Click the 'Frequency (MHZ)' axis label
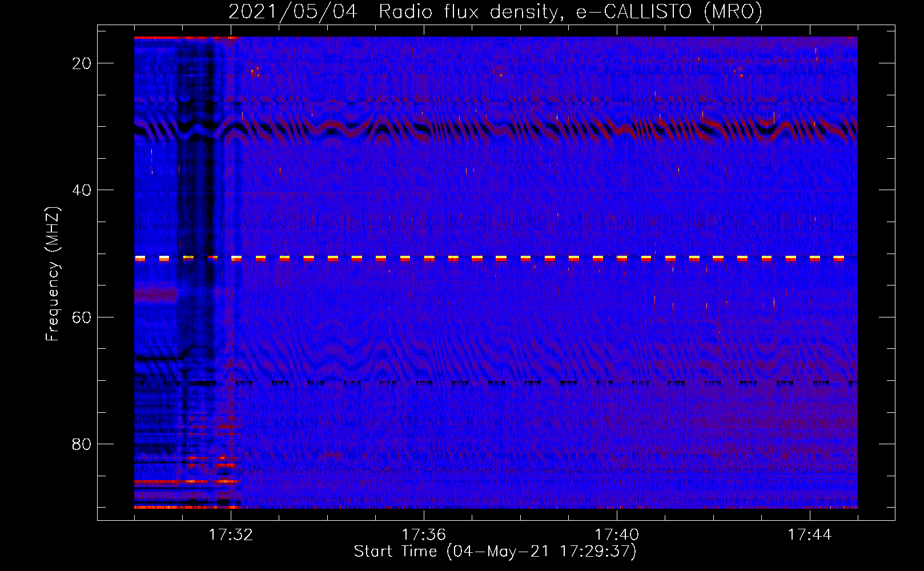Image resolution: width=924 pixels, height=571 pixels. tap(53, 274)
